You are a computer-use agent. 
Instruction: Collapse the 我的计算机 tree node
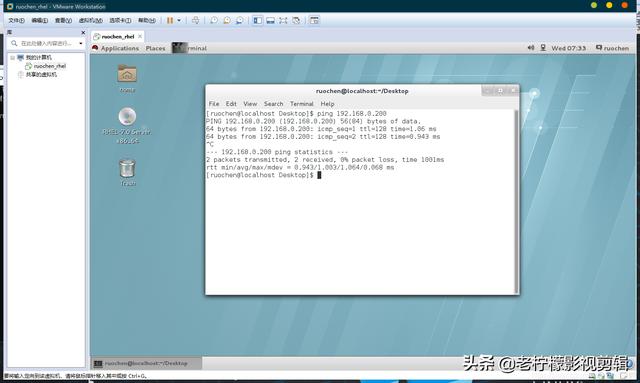(x=12, y=58)
